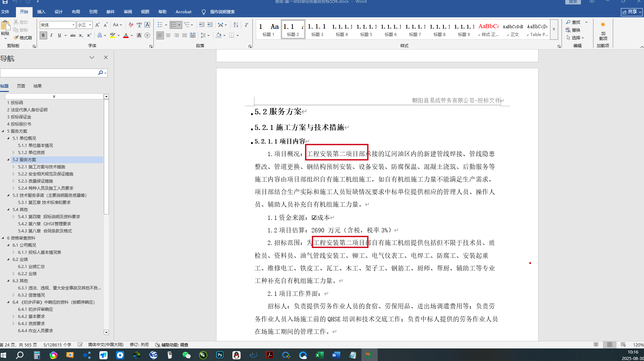Click the borders icon

[232, 35]
